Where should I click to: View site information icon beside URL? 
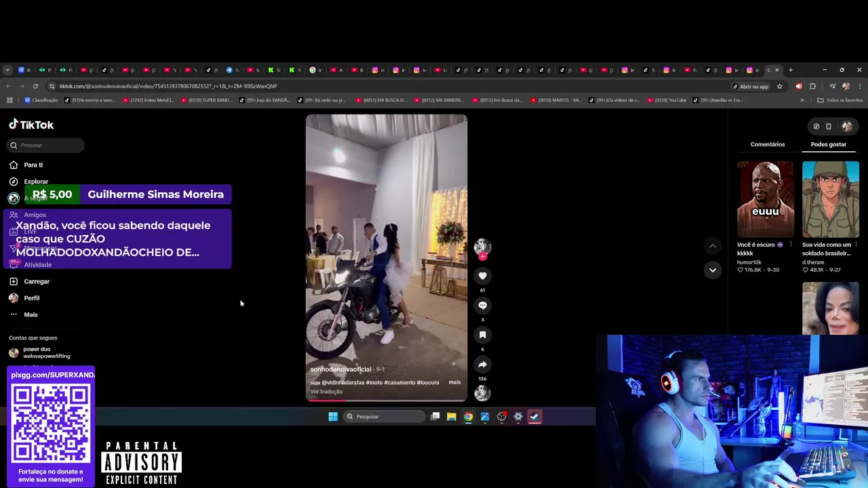click(x=53, y=86)
